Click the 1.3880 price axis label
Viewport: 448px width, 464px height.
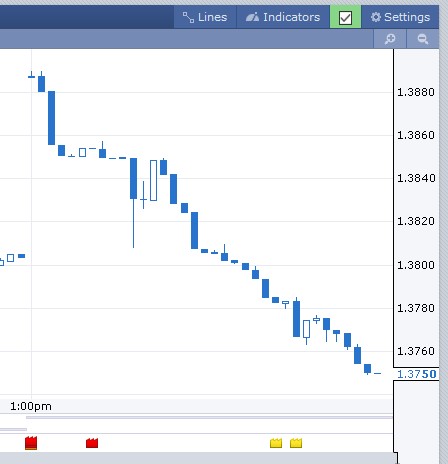pyautogui.click(x=416, y=92)
